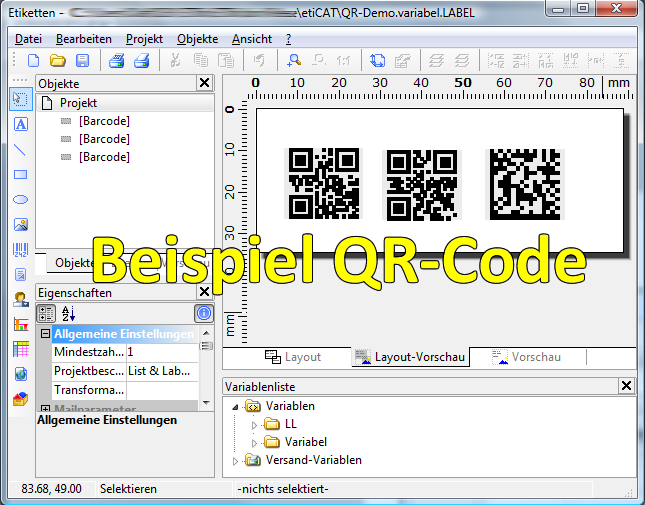Save project using the floppy disk icon
This screenshot has height=505, width=645.
point(83,61)
